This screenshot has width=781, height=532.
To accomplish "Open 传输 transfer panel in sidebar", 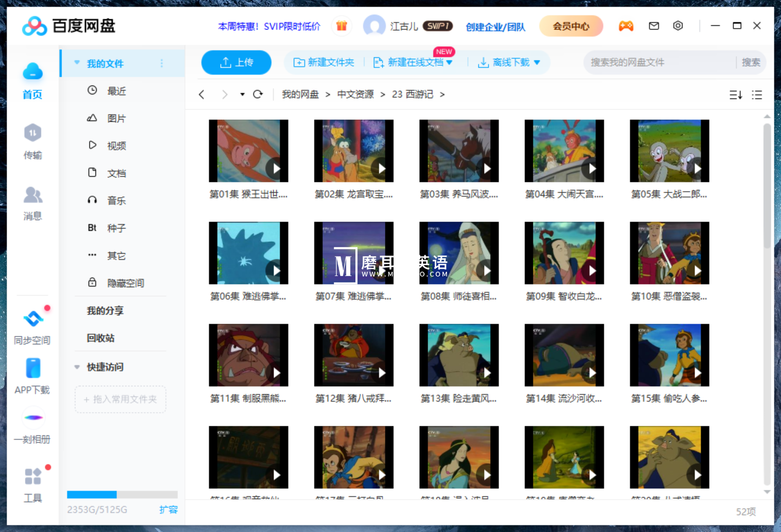I will pos(33,141).
